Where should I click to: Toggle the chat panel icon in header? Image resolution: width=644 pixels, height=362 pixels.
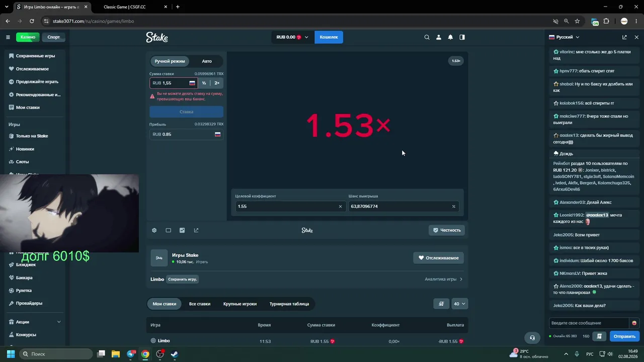[x=462, y=37]
